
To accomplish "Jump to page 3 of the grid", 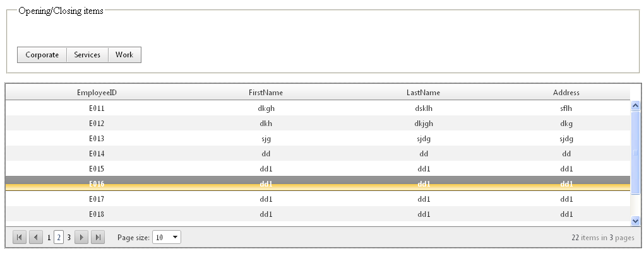I will (69, 238).
